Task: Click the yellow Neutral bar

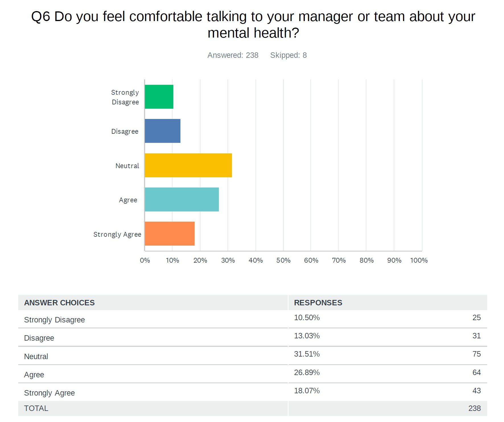Action: click(188, 165)
